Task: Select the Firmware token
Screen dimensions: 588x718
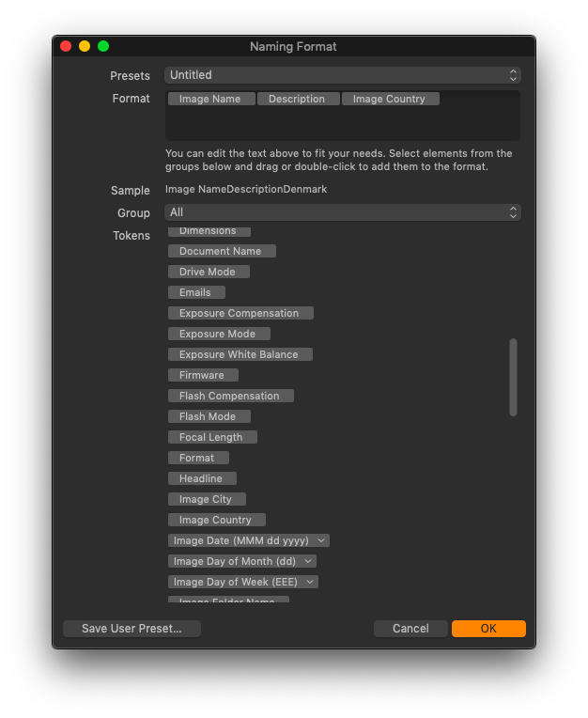Action: (203, 375)
